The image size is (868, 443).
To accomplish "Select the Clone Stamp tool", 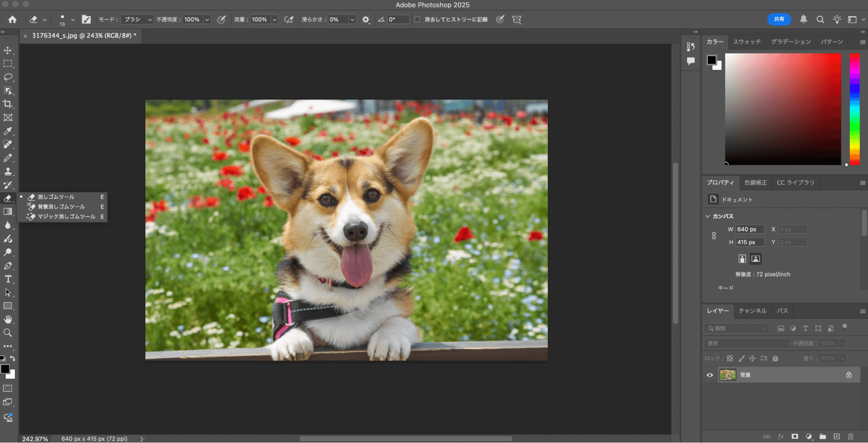I will coord(8,172).
